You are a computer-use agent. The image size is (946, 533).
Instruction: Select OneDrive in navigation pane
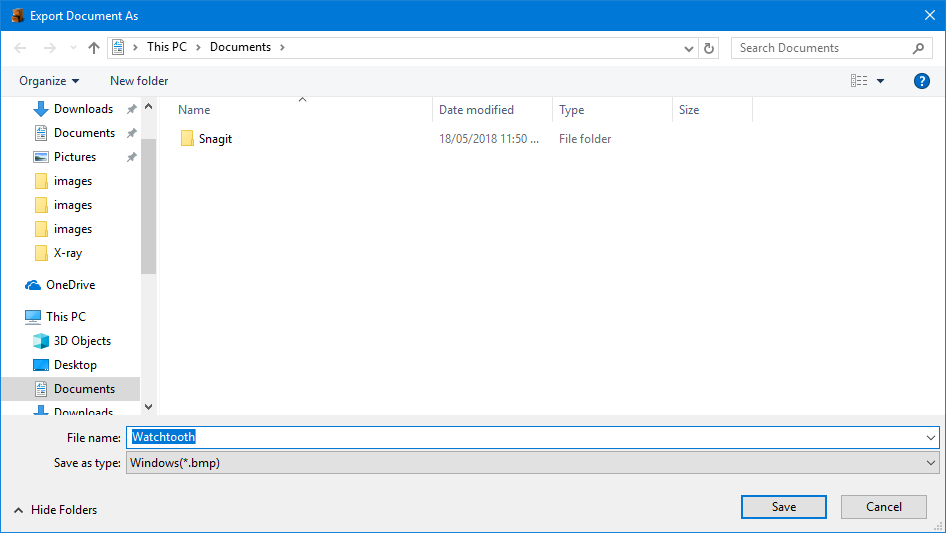71,285
